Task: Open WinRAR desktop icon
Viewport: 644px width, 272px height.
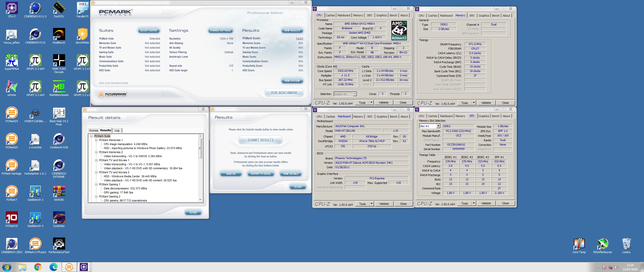Action: click(x=59, y=193)
